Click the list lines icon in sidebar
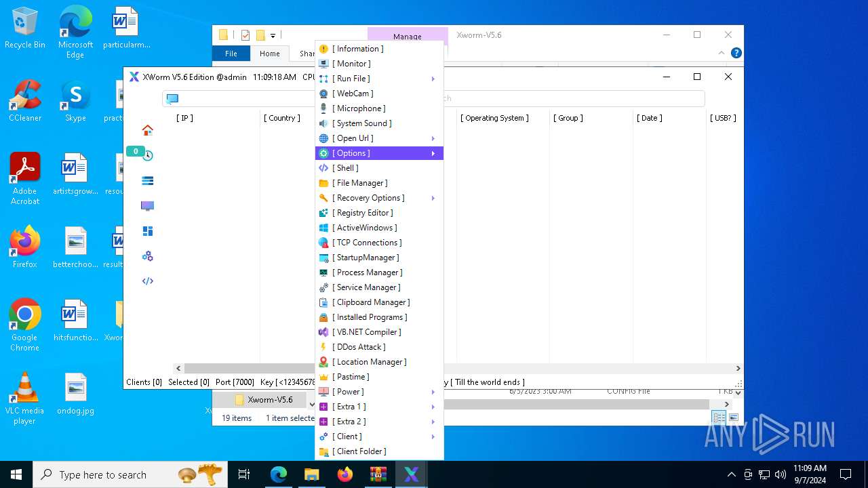The width and height of the screenshot is (868, 488). point(147,180)
